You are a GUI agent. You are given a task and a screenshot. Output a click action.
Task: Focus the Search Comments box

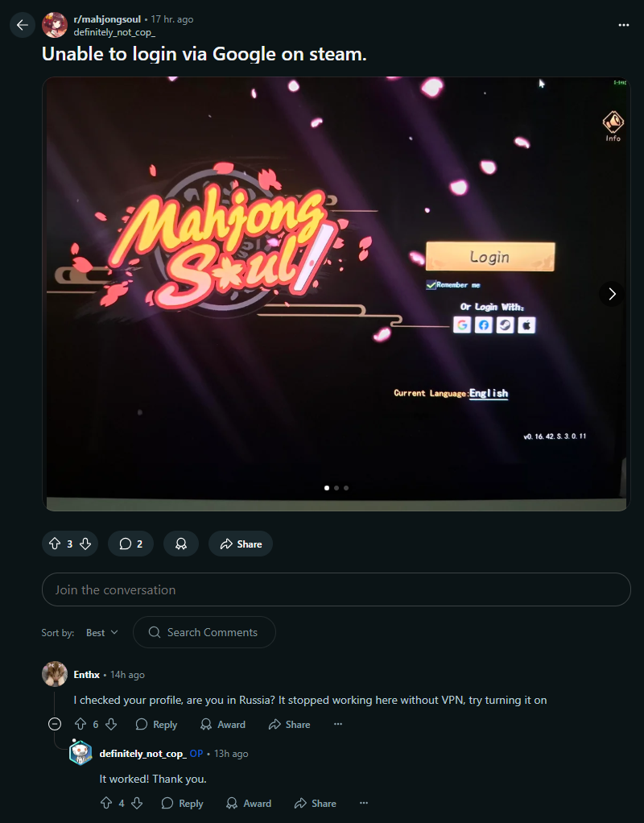tap(204, 632)
